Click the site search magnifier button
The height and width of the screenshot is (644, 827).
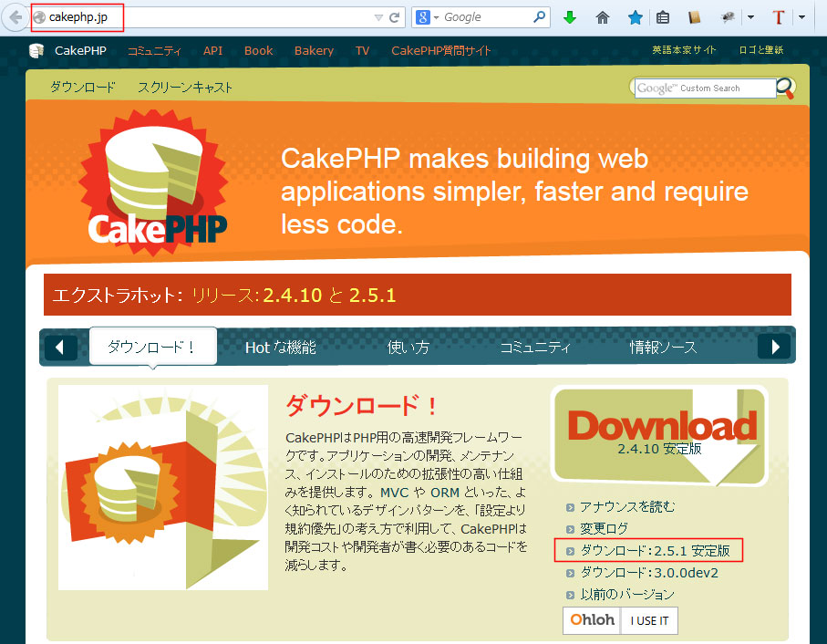tap(786, 88)
